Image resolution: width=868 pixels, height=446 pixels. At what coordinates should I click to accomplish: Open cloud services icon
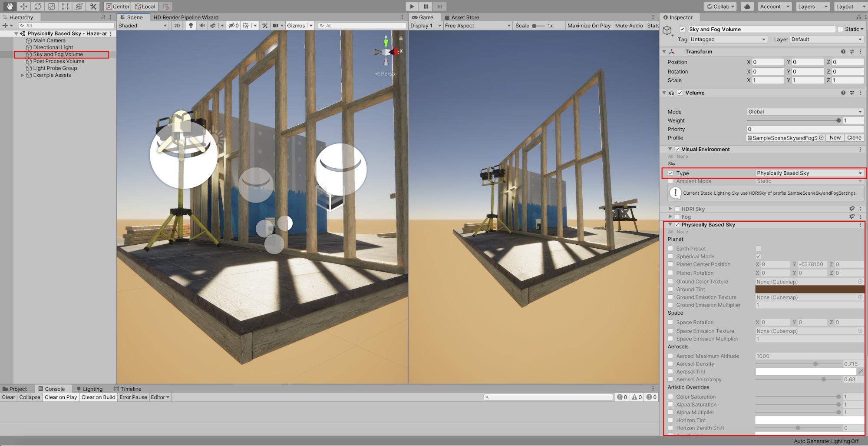tap(747, 7)
